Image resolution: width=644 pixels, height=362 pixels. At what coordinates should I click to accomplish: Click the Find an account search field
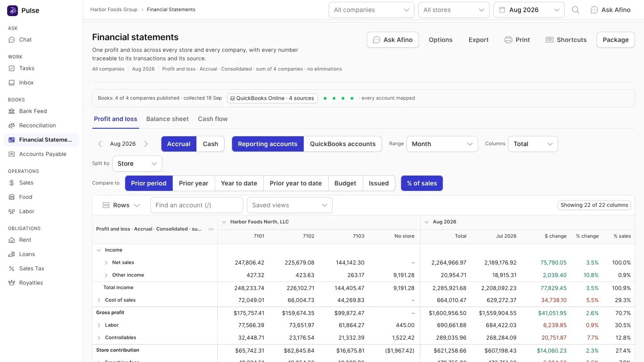coord(197,205)
